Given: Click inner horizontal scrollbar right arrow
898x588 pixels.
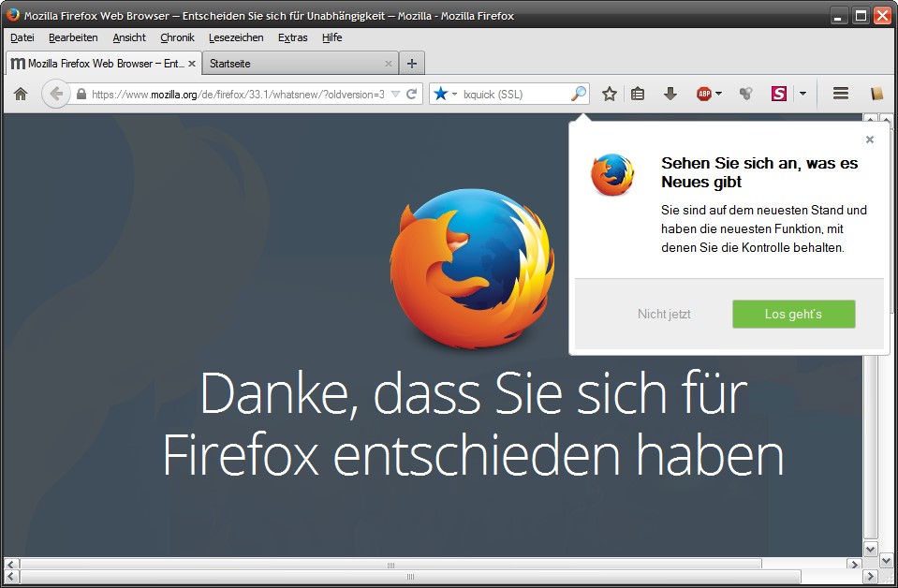Looking at the screenshot, I should (x=855, y=565).
